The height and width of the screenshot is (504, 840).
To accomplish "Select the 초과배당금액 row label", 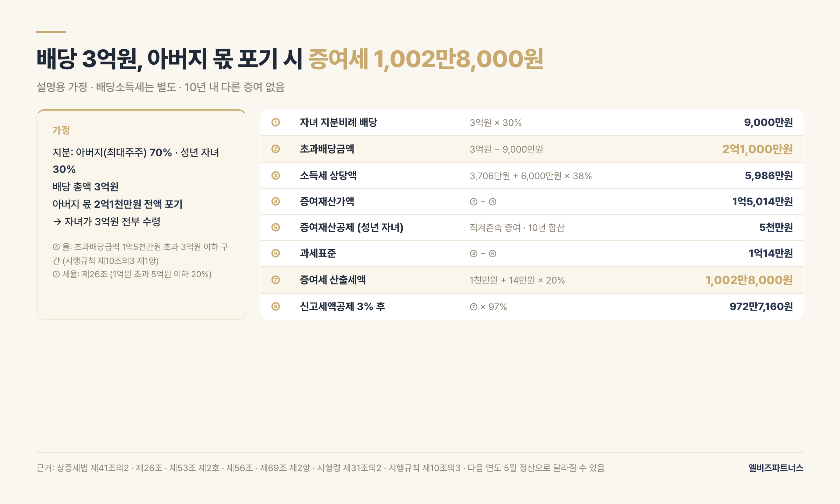I will pyautogui.click(x=327, y=149).
